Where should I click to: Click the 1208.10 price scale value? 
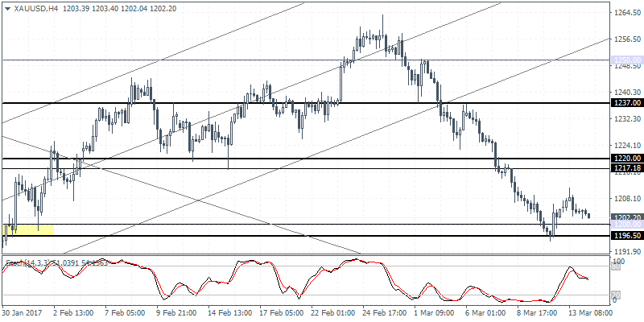pyautogui.click(x=625, y=199)
